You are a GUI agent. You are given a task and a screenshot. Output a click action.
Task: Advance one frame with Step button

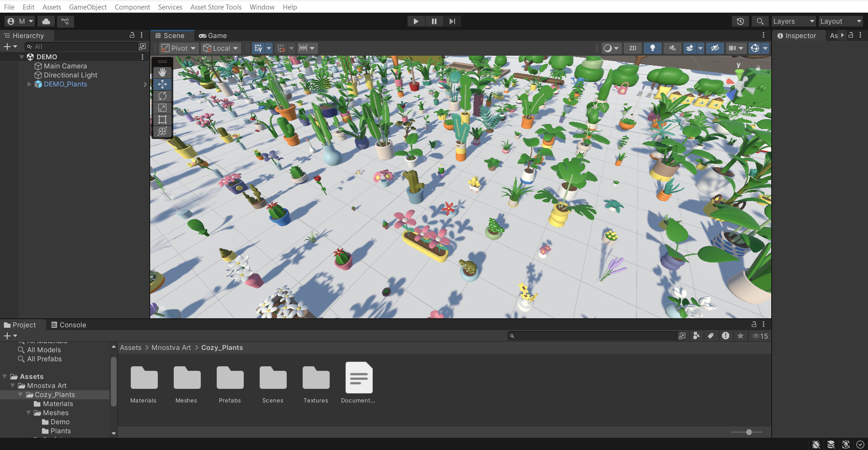(x=452, y=21)
